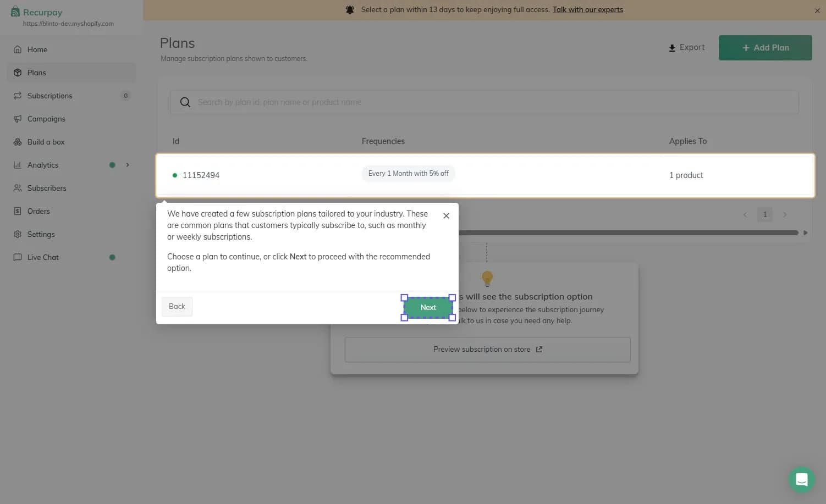
Task: Go to Subscriptions in the sidebar
Action: pyautogui.click(x=71, y=96)
